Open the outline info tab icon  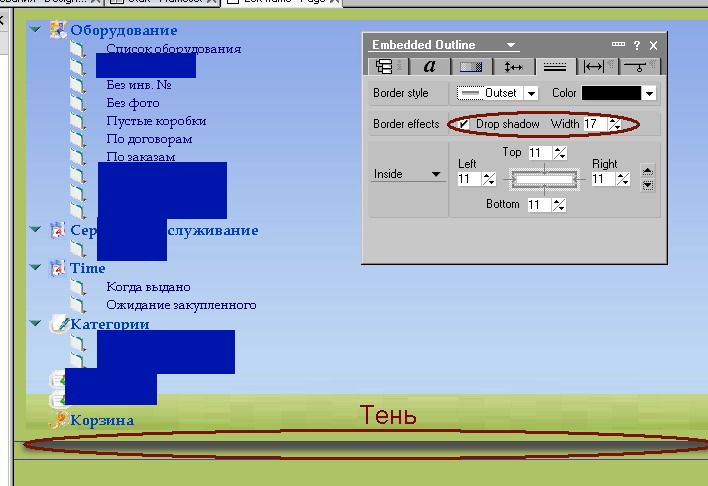click(383, 67)
